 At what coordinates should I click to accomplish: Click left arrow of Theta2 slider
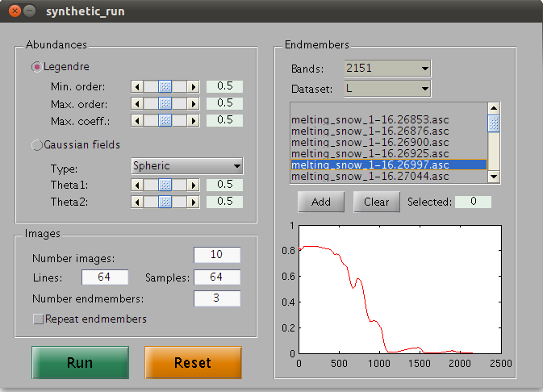[136, 202]
